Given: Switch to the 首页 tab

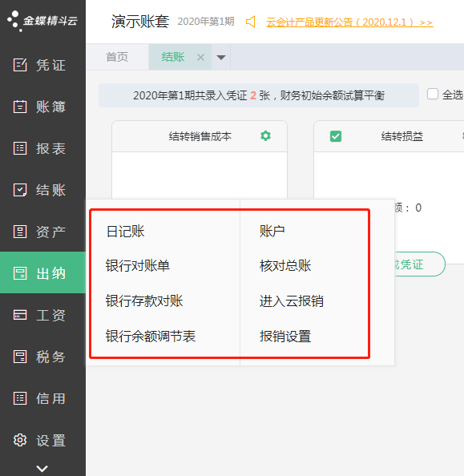Looking at the screenshot, I should point(117,57).
